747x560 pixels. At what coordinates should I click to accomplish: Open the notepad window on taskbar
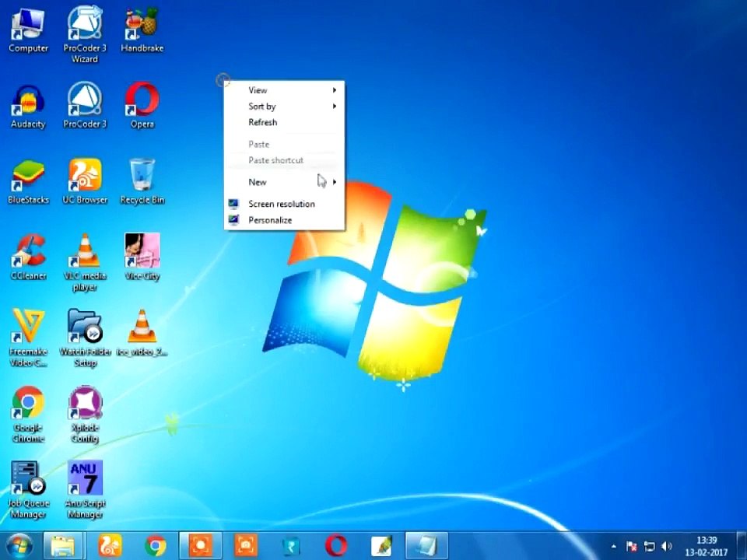(426, 546)
